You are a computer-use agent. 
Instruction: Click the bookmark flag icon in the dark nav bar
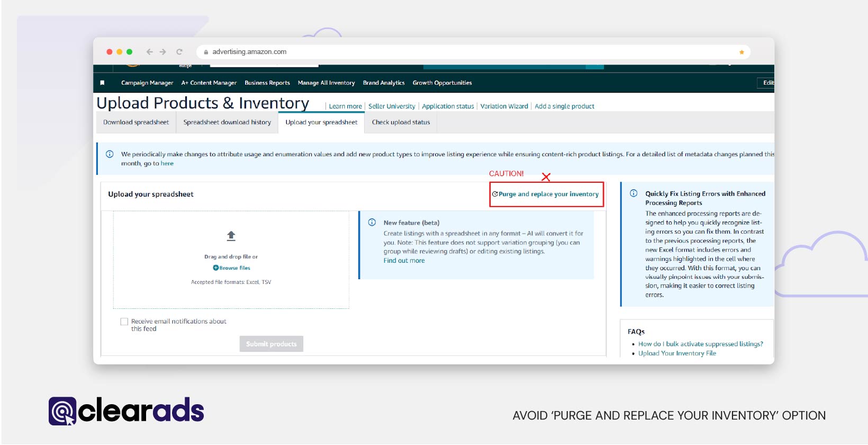pyautogui.click(x=102, y=83)
